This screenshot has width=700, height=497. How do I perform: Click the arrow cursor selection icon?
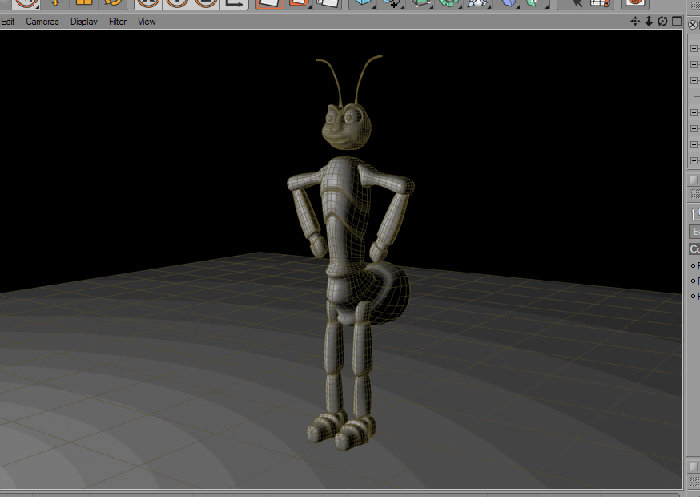coord(577,4)
